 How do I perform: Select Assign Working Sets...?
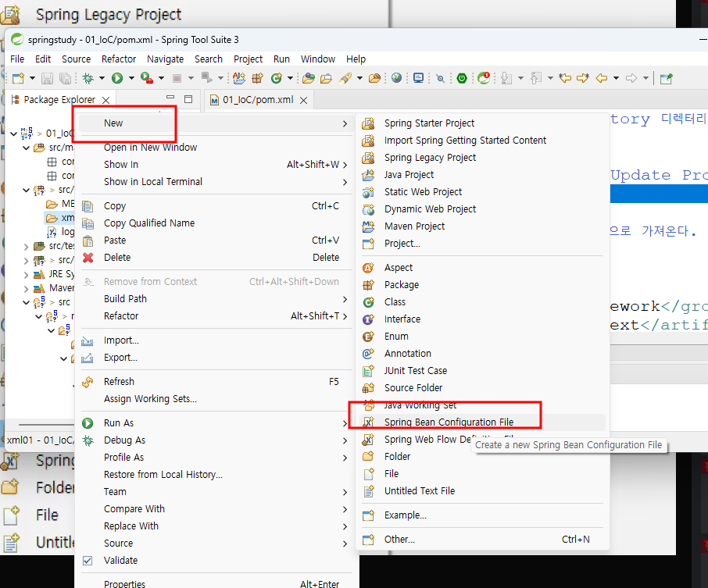216,399
